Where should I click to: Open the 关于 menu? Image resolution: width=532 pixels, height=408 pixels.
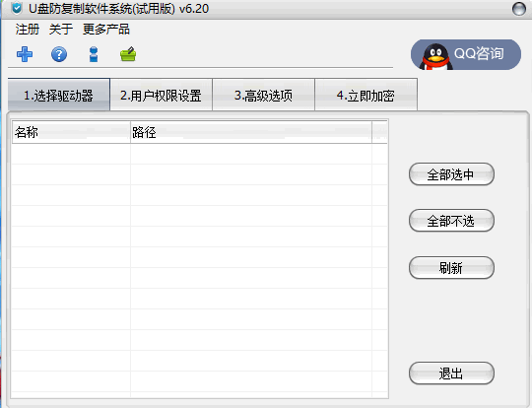[x=61, y=30]
